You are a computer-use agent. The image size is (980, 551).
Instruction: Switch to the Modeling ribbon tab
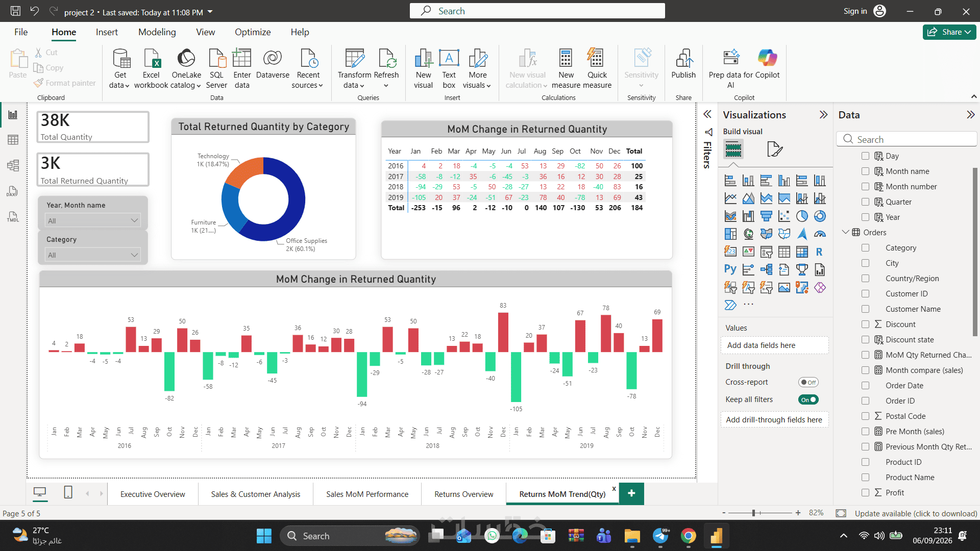[157, 32]
